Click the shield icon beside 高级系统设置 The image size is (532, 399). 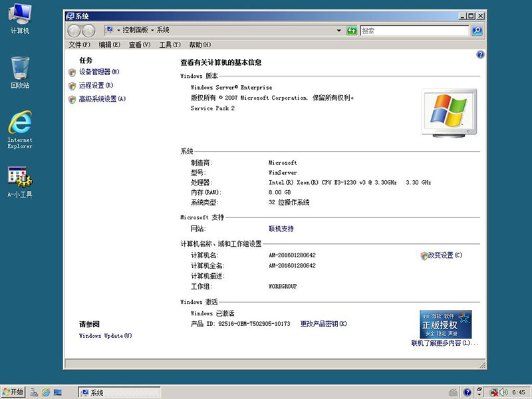click(72, 99)
